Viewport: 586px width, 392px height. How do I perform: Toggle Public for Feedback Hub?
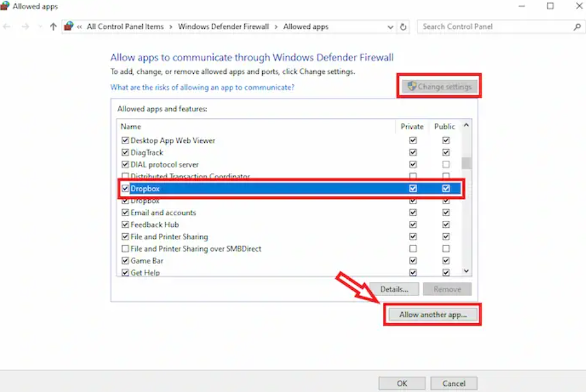(446, 225)
